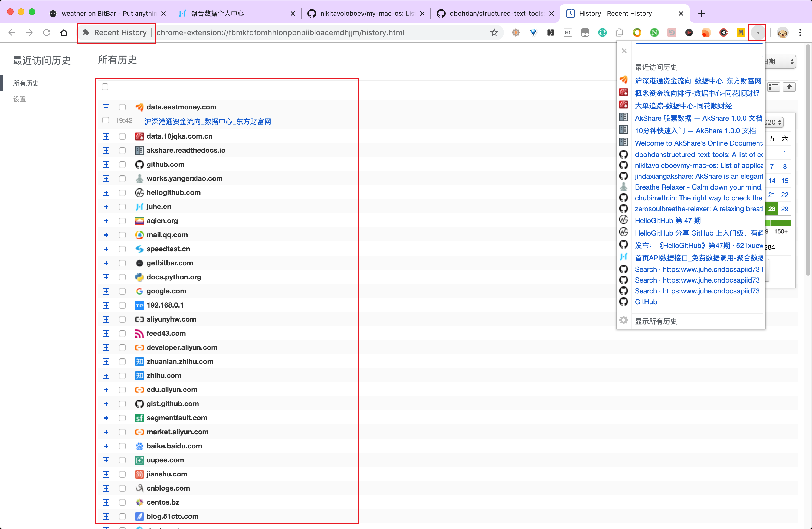Switch to the 聚合数据个人中心 tab

(x=217, y=14)
